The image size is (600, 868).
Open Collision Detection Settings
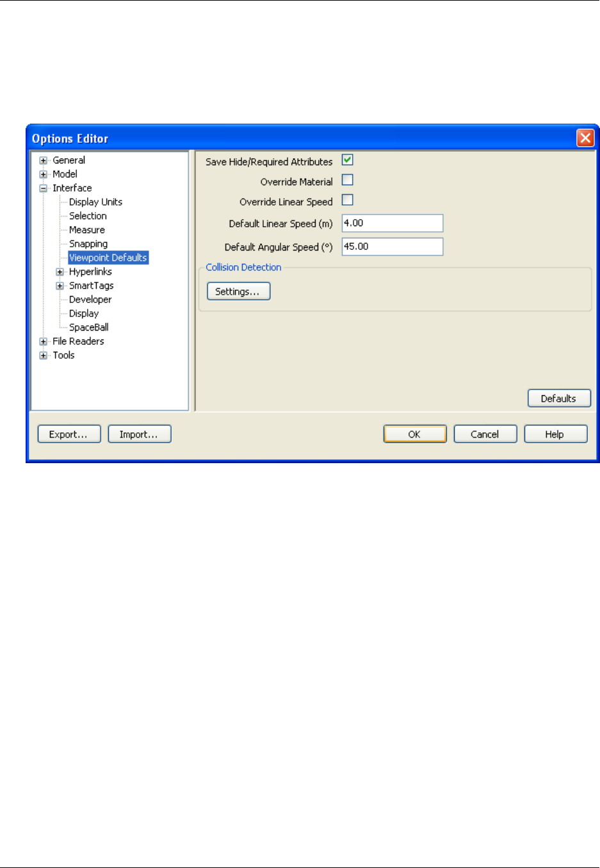tap(239, 291)
